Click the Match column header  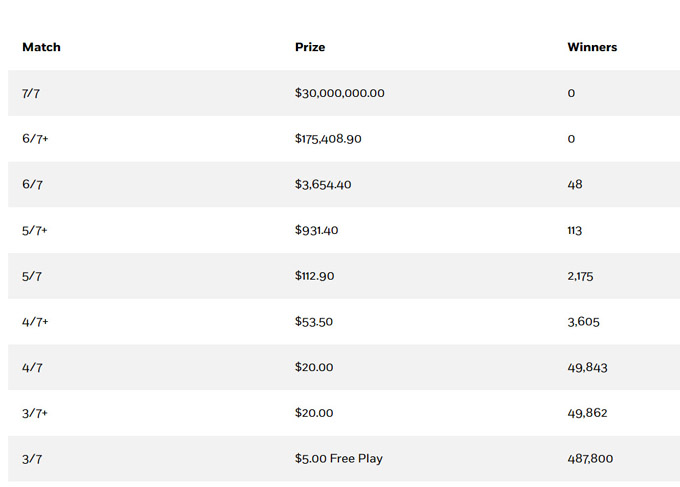[x=41, y=47]
